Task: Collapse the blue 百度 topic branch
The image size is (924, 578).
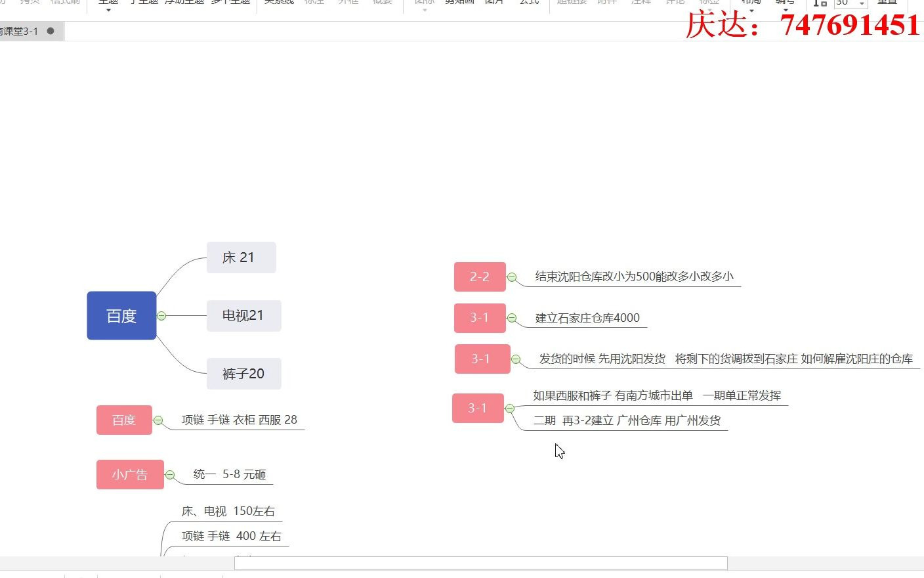Action: 161,316
